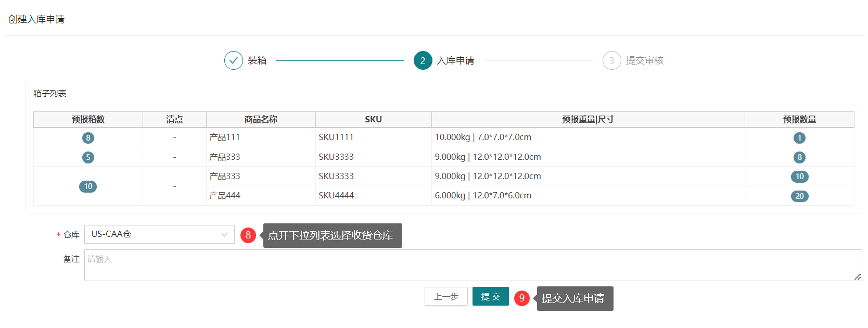Click the 预报数量 badge showing 20
868x328 pixels.
click(x=799, y=196)
